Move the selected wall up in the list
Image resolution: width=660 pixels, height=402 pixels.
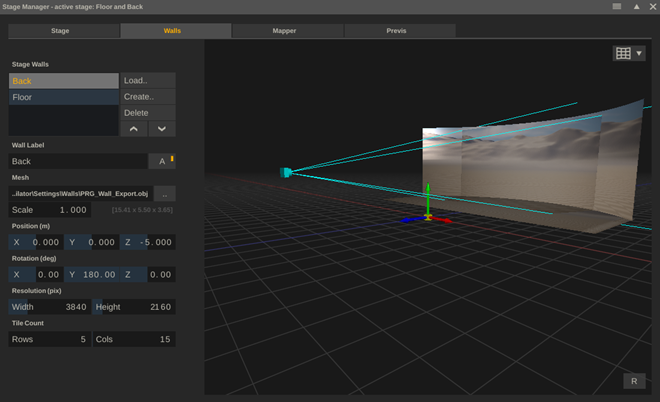pyautogui.click(x=134, y=129)
